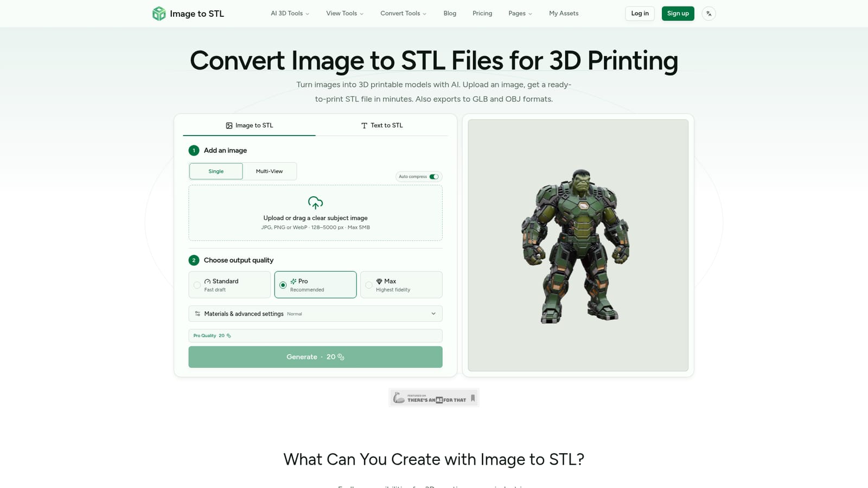Expand Materials & advanced settings
This screenshot has height=488, width=868.
(x=315, y=314)
